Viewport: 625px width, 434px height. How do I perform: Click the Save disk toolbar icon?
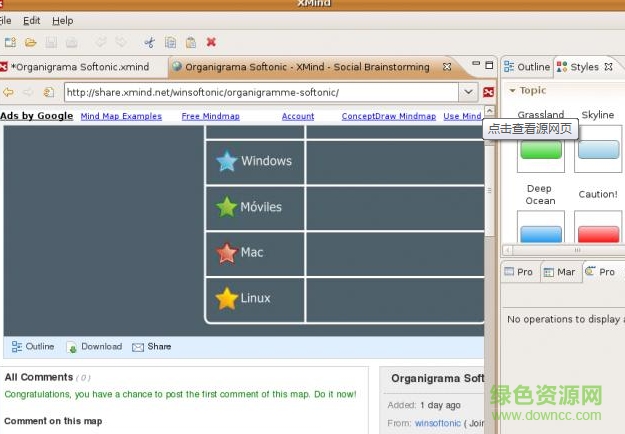pyautogui.click(x=51, y=42)
